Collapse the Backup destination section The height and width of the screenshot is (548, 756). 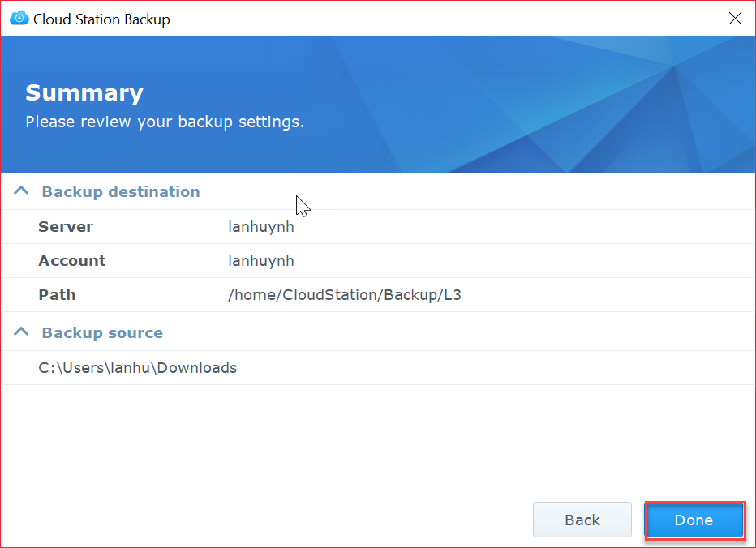pyautogui.click(x=20, y=191)
